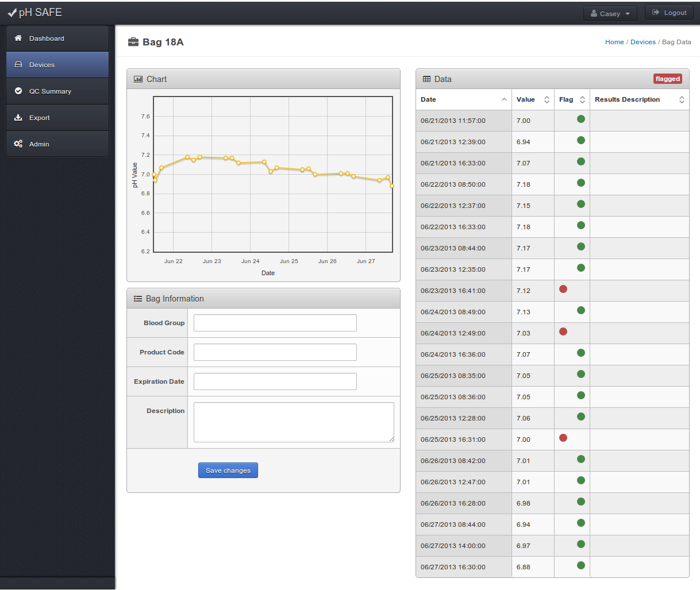
Task: Click the Admin gears icon
Action: pos(18,144)
